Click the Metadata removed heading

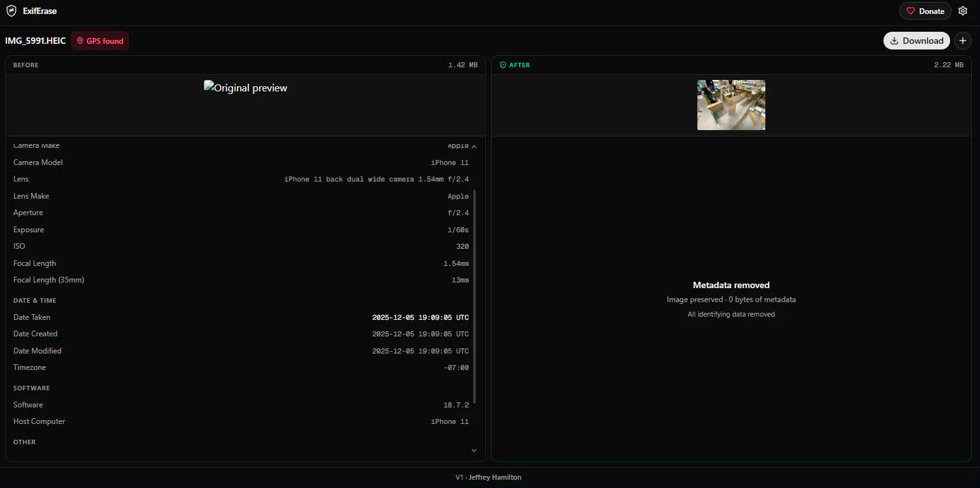pos(731,285)
